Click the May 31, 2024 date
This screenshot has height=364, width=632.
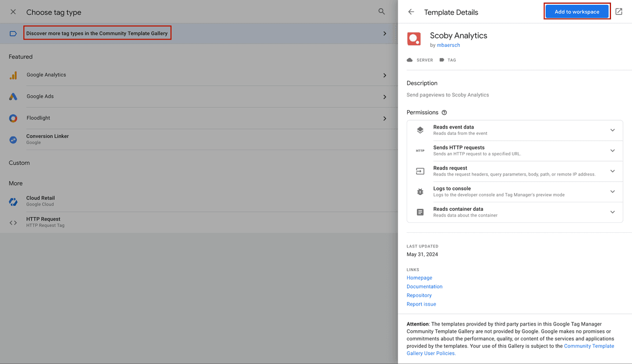(x=422, y=254)
